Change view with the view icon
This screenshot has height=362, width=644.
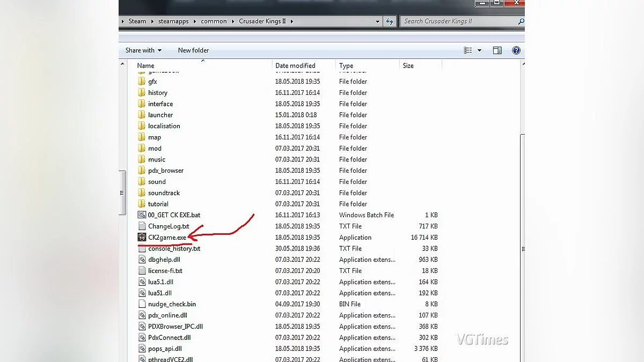click(468, 50)
